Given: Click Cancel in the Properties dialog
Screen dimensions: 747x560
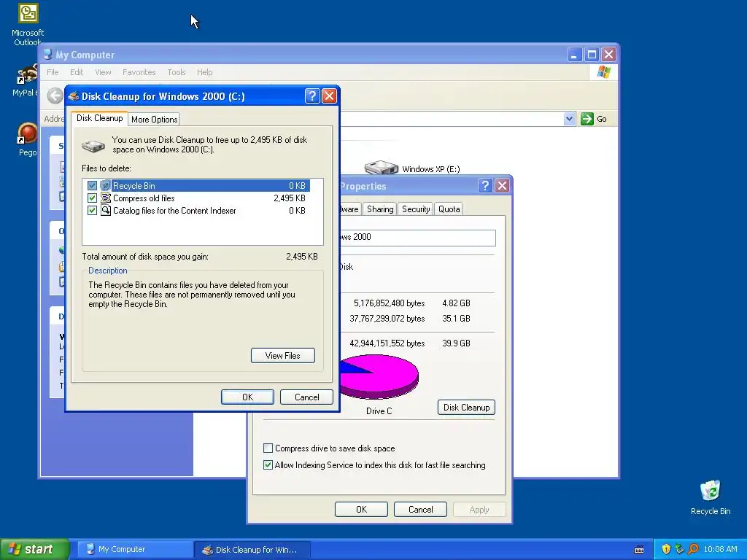Looking at the screenshot, I should click(421, 510).
